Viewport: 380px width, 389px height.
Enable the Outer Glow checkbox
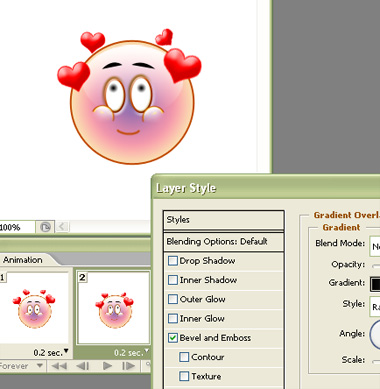click(x=173, y=299)
